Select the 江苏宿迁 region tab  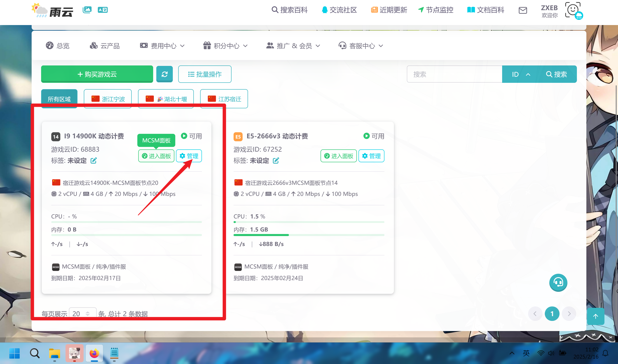224,99
